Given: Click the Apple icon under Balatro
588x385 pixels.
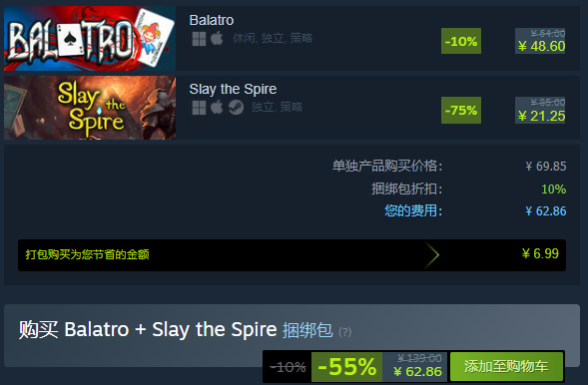Looking at the screenshot, I should tap(217, 38).
